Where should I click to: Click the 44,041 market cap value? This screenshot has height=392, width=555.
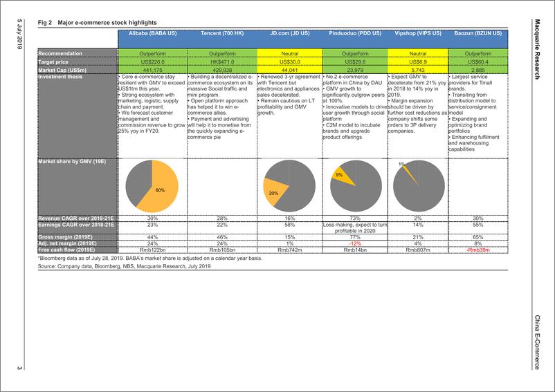click(289, 70)
